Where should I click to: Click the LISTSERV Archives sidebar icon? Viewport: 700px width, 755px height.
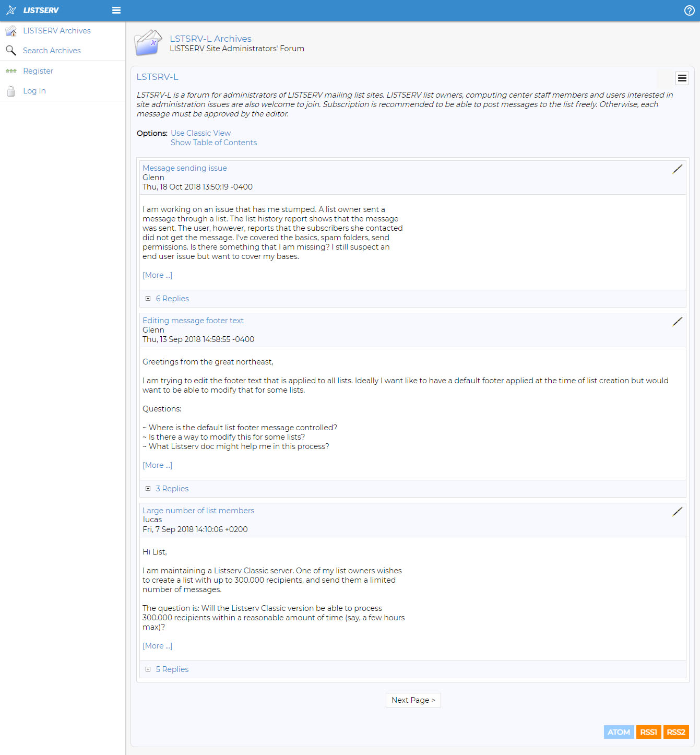11,31
